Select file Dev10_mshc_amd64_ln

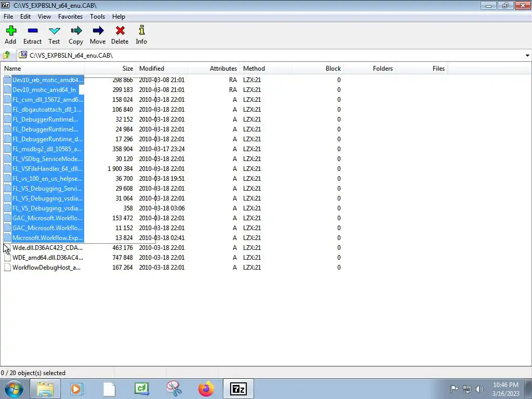click(44, 90)
